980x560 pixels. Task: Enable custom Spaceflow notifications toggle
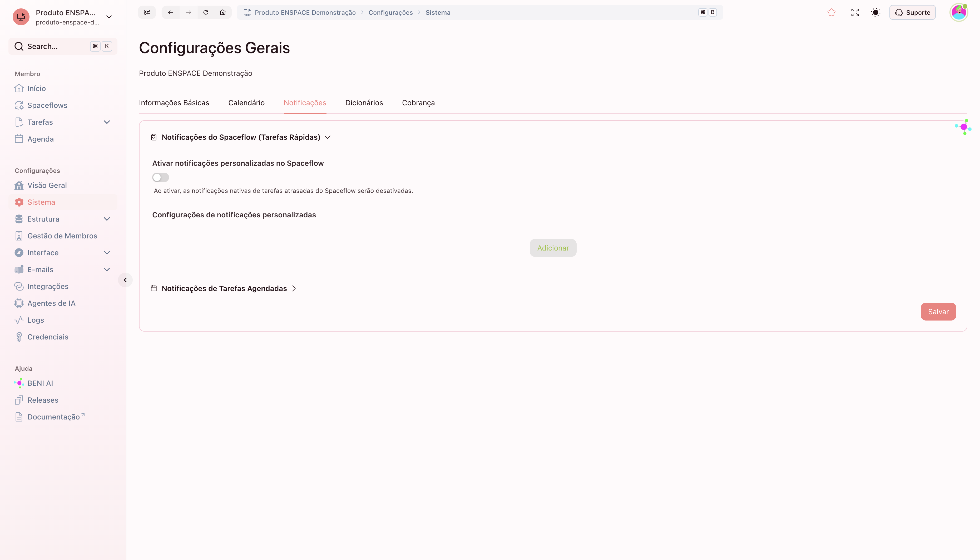pos(160,177)
